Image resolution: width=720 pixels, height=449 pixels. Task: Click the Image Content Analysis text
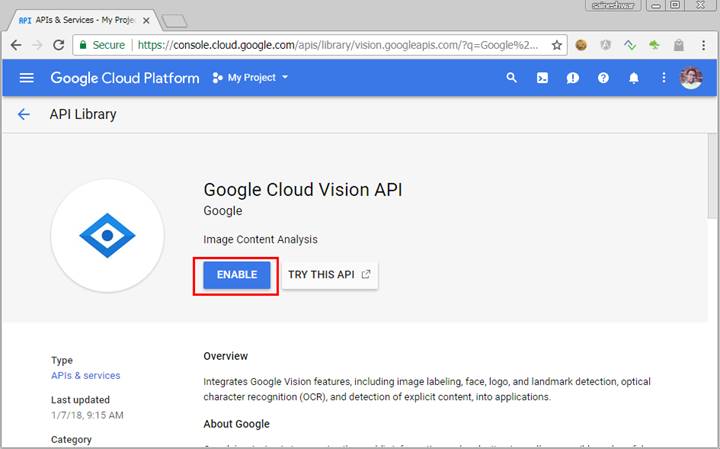tap(260, 240)
